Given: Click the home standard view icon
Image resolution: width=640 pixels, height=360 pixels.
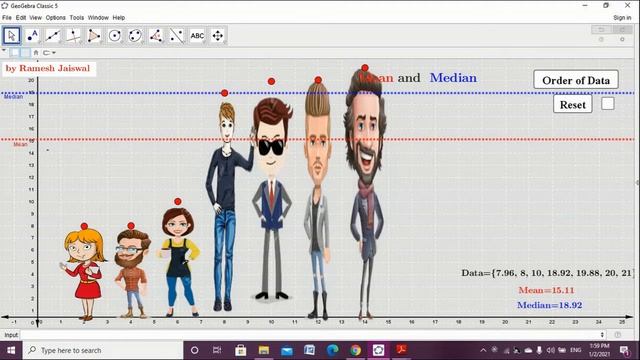Looking at the screenshot, I should 36,52.
